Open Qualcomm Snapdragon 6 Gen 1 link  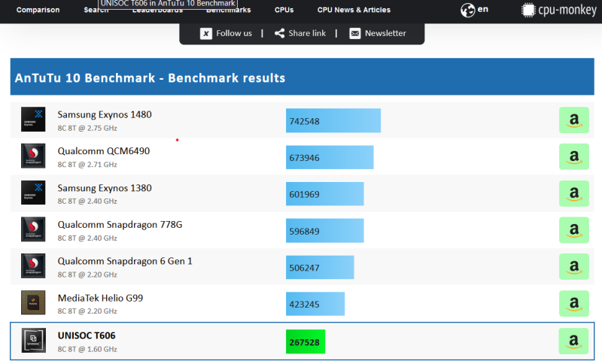[x=125, y=261]
